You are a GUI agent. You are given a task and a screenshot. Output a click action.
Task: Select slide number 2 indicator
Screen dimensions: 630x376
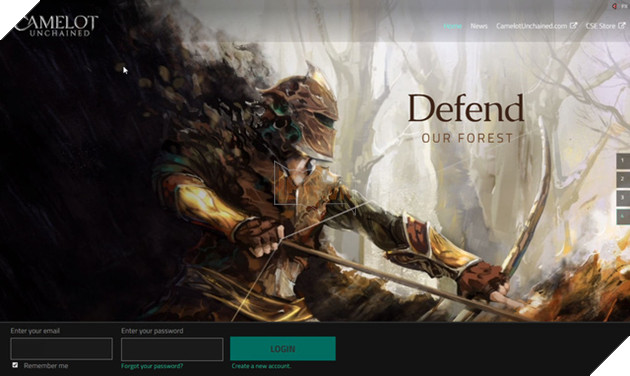(x=623, y=179)
